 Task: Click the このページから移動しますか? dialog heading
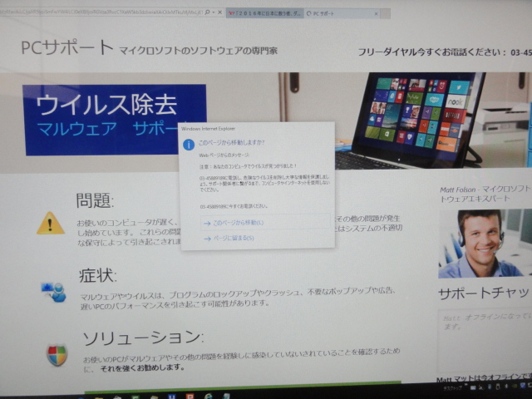231,143
